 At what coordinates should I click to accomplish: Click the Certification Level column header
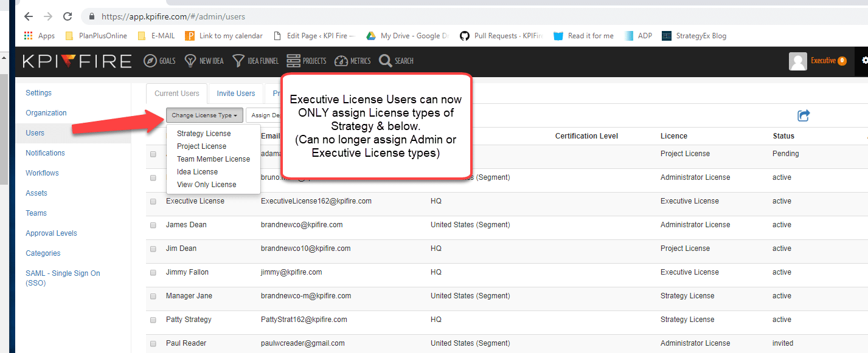pyautogui.click(x=586, y=136)
